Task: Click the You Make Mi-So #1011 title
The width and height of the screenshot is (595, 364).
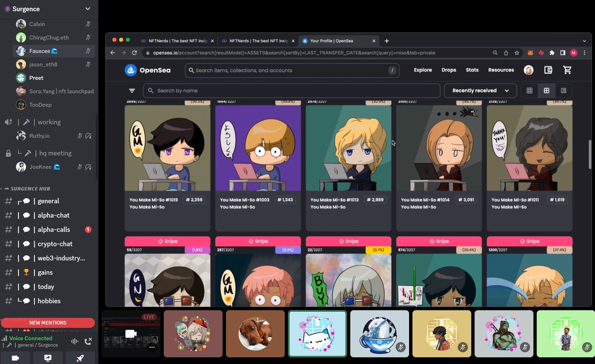Action: 516,200
